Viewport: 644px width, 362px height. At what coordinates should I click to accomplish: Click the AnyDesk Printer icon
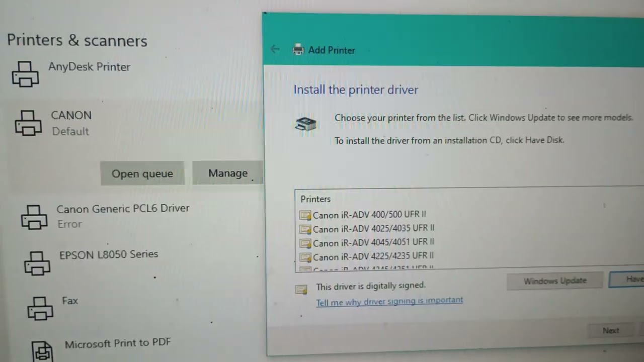point(25,74)
